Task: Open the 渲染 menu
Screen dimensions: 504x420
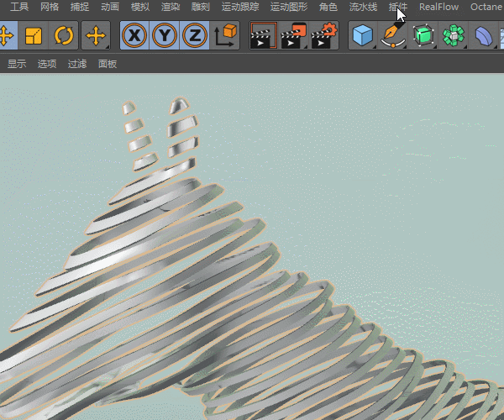Action: tap(171, 7)
